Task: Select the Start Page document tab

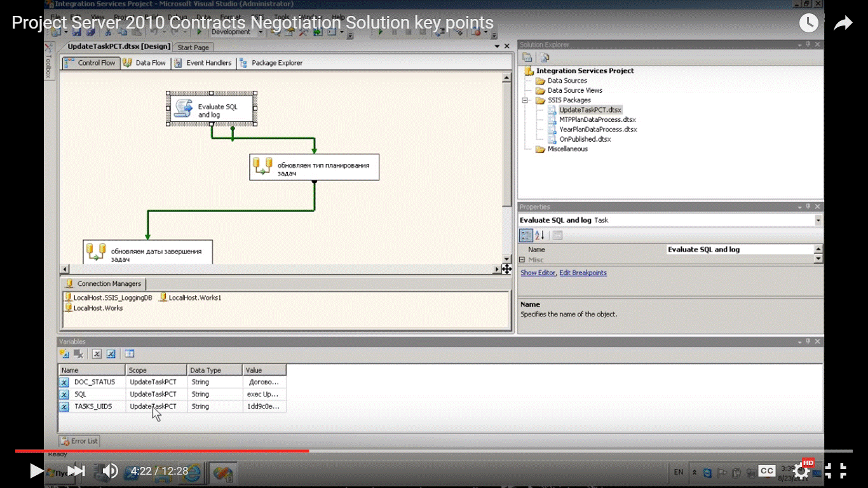Action: pyautogui.click(x=193, y=48)
